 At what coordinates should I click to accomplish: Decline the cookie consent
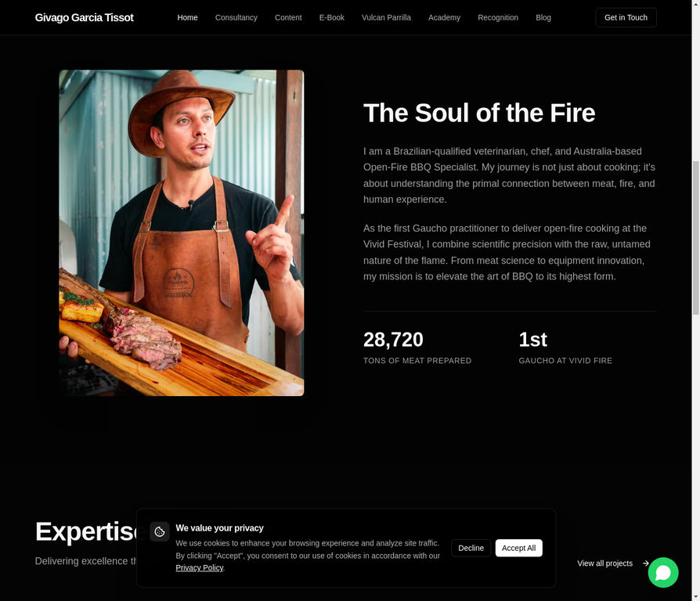[x=471, y=548]
